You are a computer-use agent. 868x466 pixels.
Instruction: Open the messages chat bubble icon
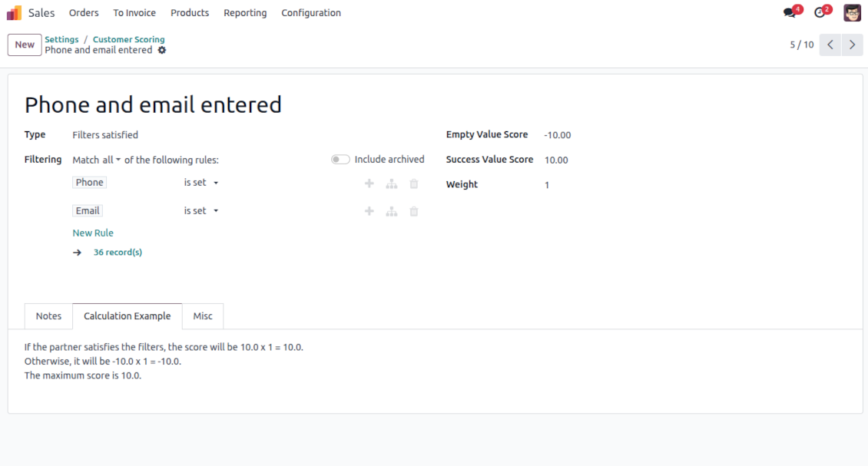point(790,13)
